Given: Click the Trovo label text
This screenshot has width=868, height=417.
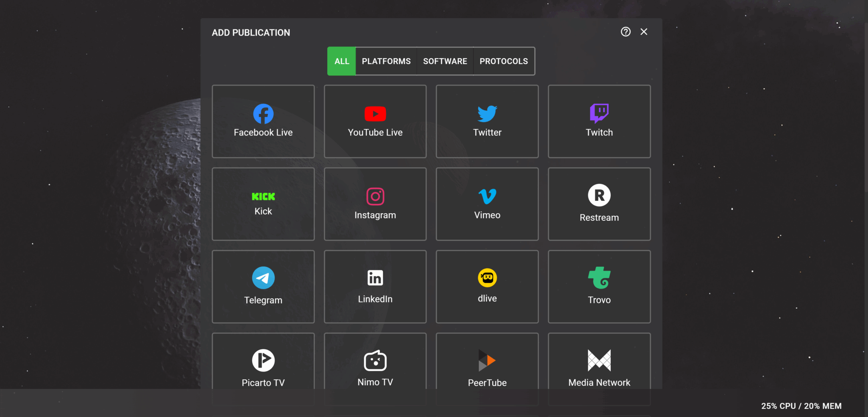Looking at the screenshot, I should coord(599,300).
